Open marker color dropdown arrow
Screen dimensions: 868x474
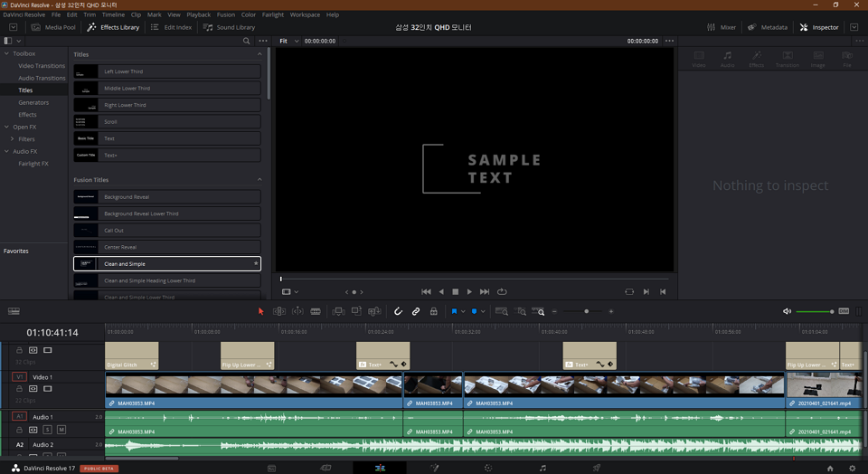(483, 311)
